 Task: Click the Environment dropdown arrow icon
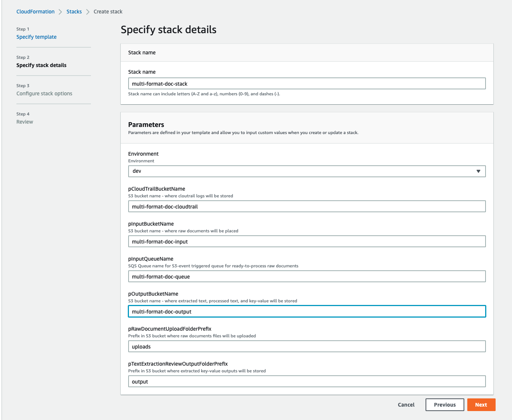tap(478, 171)
